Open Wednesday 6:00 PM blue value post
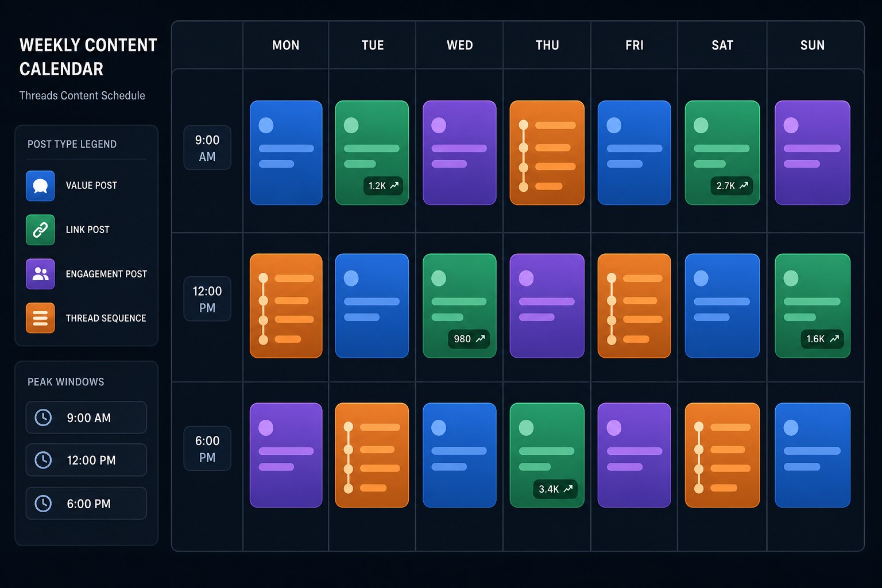This screenshot has height=588, width=882. click(x=459, y=455)
